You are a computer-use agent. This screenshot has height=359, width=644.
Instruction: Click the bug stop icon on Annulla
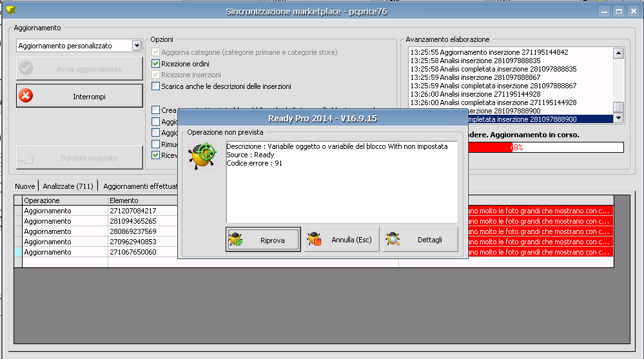tap(315, 239)
